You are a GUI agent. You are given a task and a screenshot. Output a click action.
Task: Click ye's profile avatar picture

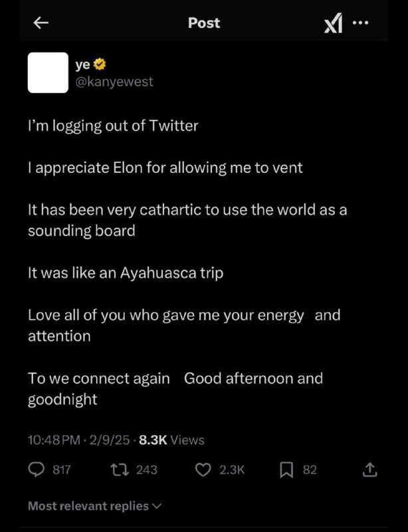click(48, 72)
